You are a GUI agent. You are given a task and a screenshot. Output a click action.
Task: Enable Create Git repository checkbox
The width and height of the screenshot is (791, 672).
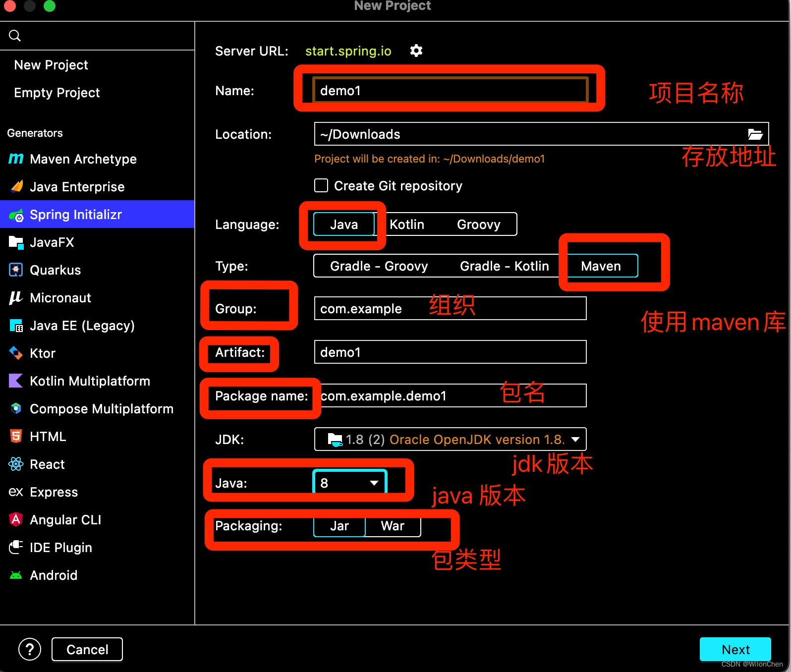pos(321,185)
